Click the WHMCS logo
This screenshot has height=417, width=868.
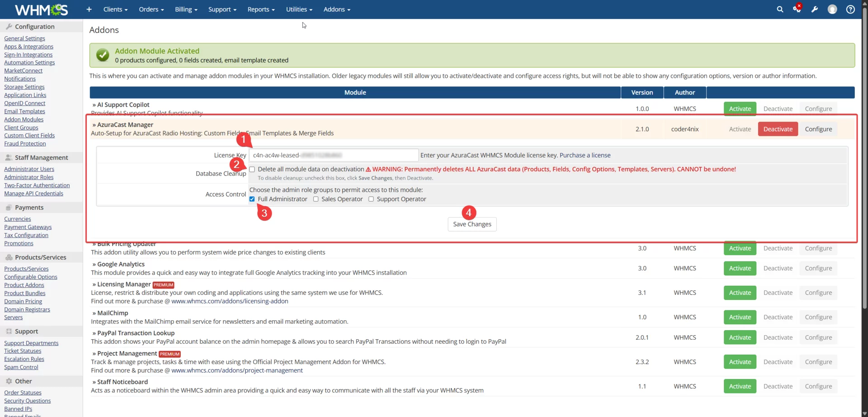pyautogui.click(x=41, y=9)
